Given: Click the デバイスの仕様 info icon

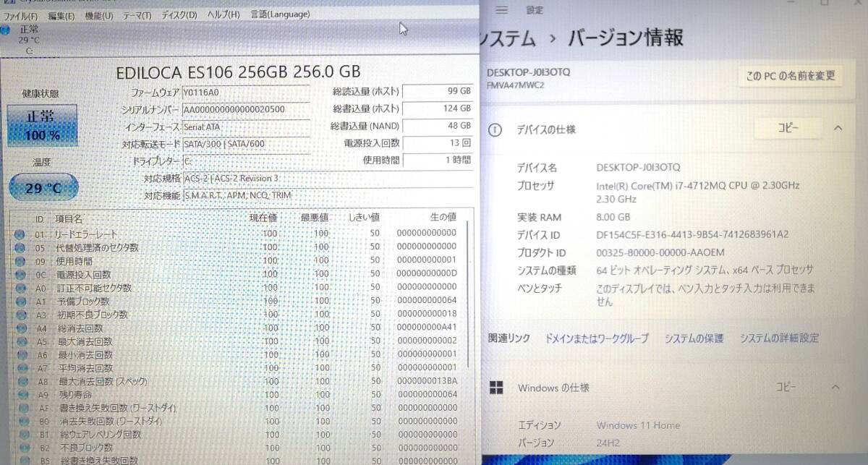Looking at the screenshot, I should click(x=495, y=129).
